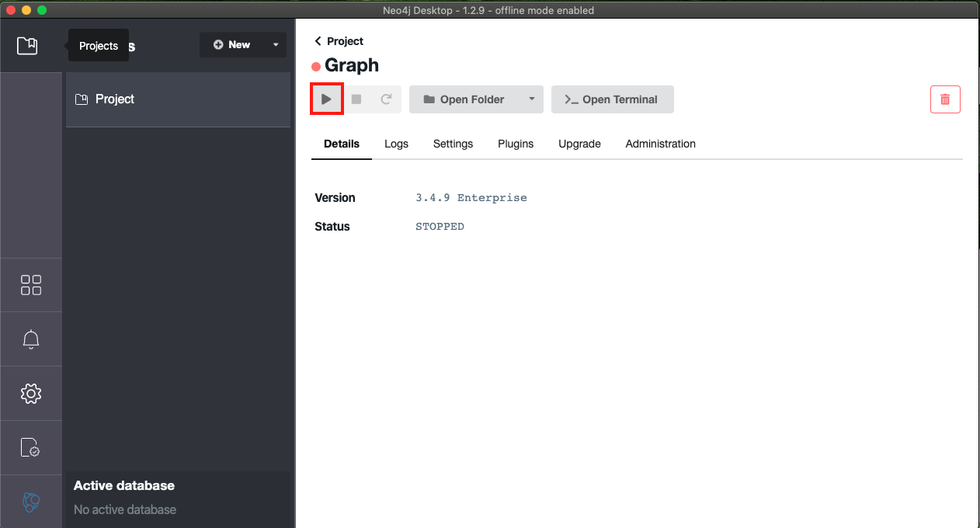Switch to the Administration tab
Screen dimensions: 980x528
pyautogui.click(x=660, y=144)
